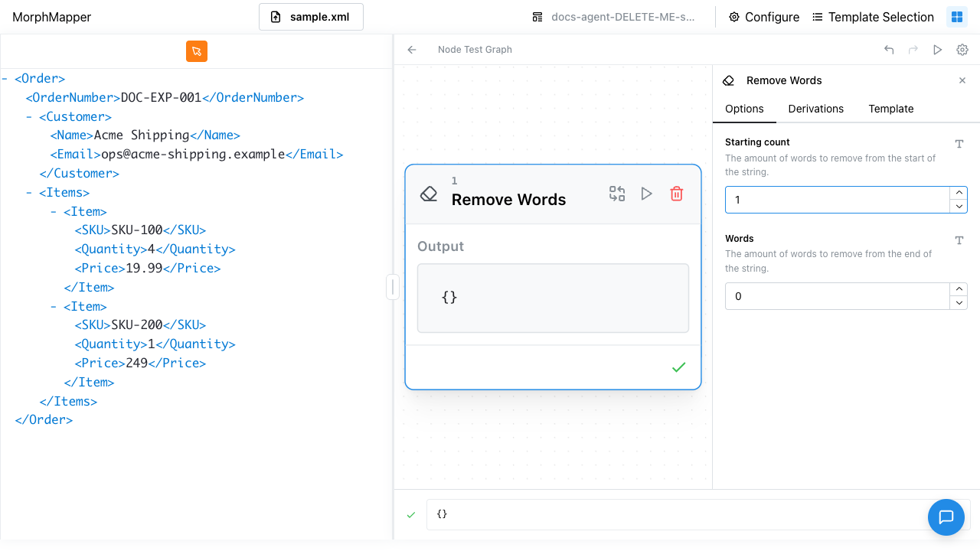
Task: Click the redo icon in graph toolbar
Action: click(x=913, y=50)
